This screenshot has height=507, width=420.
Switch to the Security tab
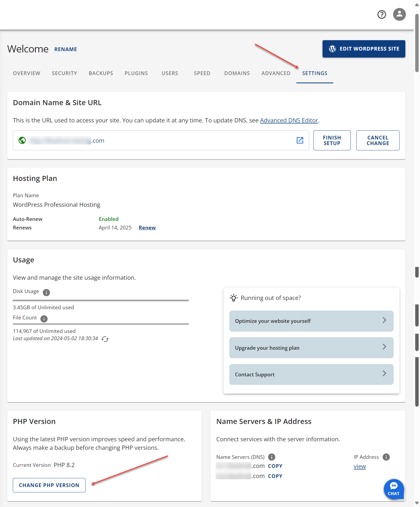64,73
